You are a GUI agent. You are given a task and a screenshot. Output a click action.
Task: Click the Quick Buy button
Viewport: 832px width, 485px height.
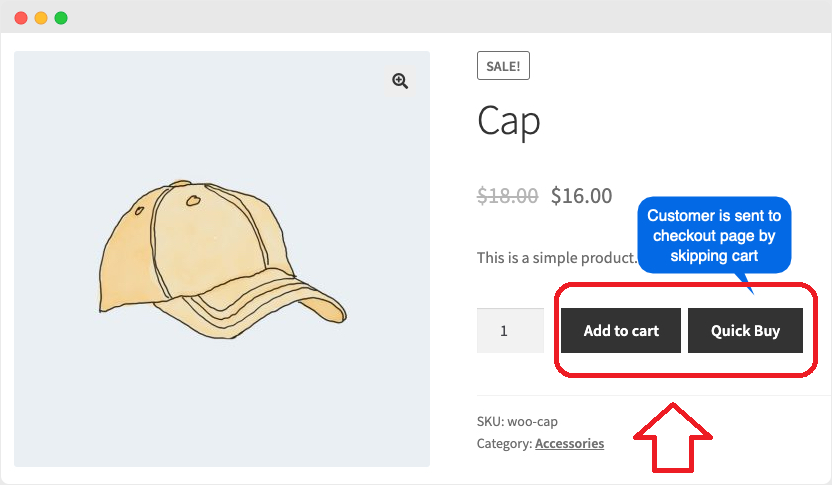point(745,331)
